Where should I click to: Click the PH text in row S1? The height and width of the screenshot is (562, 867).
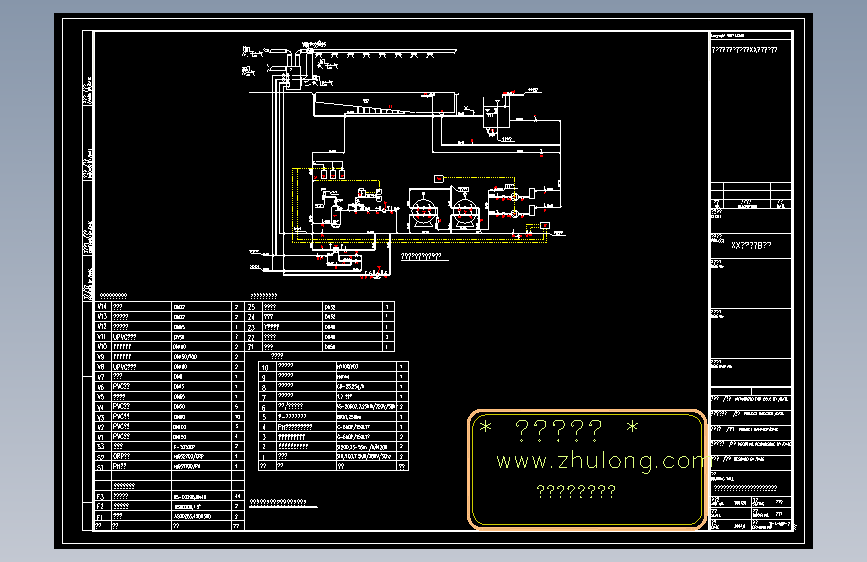(119, 466)
